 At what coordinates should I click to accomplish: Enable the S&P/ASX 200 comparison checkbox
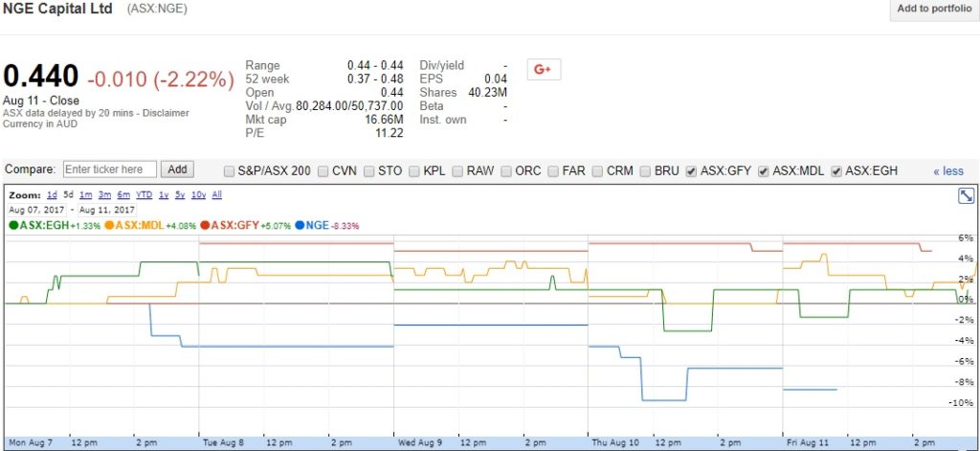[230, 171]
